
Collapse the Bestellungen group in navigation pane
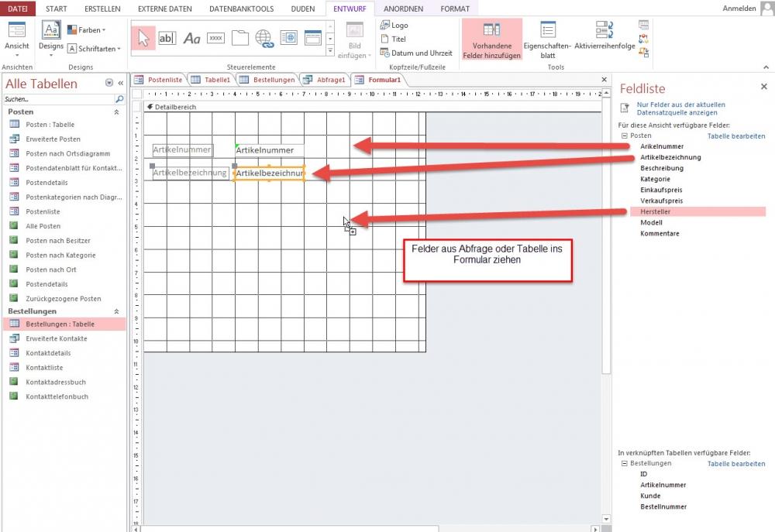tap(116, 311)
